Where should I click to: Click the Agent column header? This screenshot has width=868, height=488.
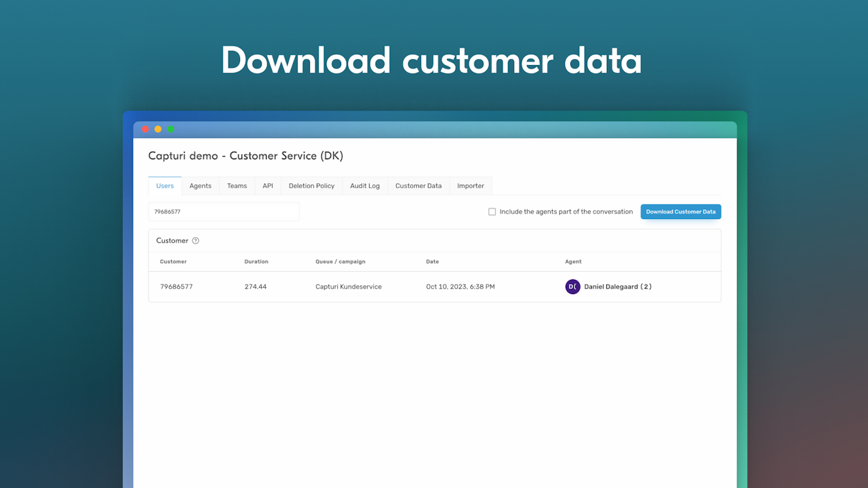pyautogui.click(x=573, y=262)
